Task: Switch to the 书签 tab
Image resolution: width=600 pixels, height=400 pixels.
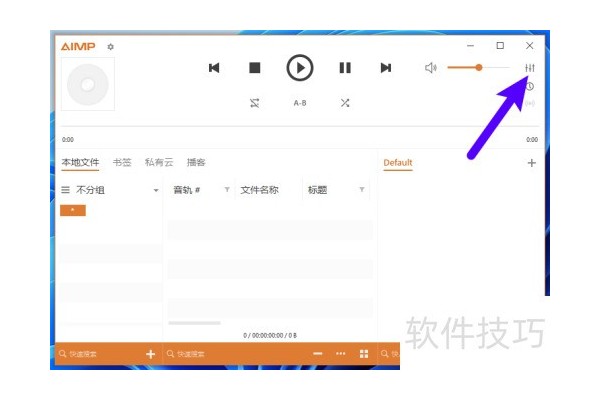Action: [122, 163]
